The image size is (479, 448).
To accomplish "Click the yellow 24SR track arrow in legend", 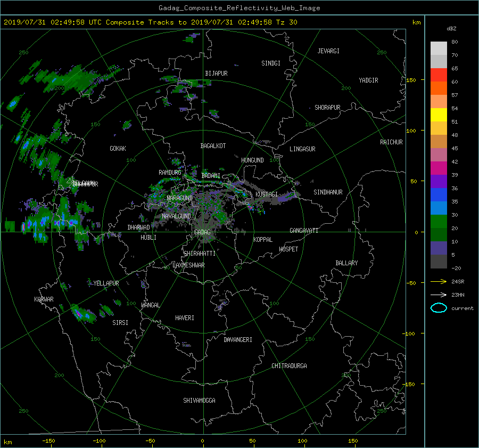I will click(x=439, y=282).
